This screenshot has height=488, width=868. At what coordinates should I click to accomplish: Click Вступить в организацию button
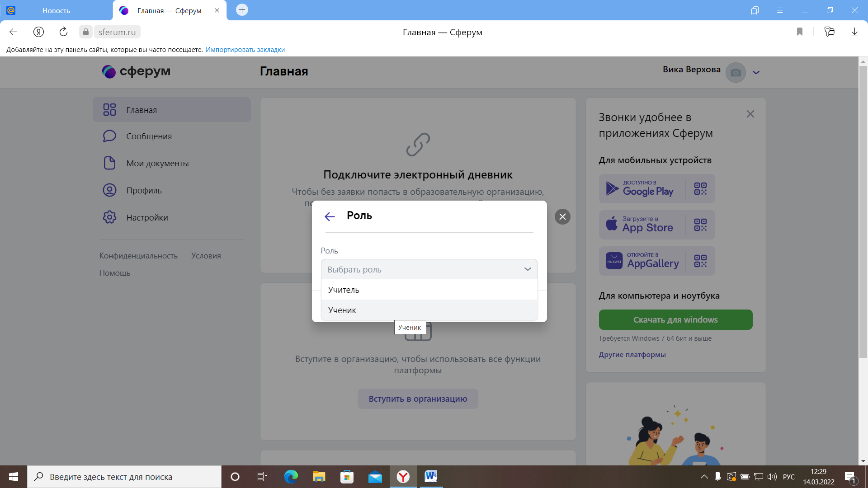418,399
